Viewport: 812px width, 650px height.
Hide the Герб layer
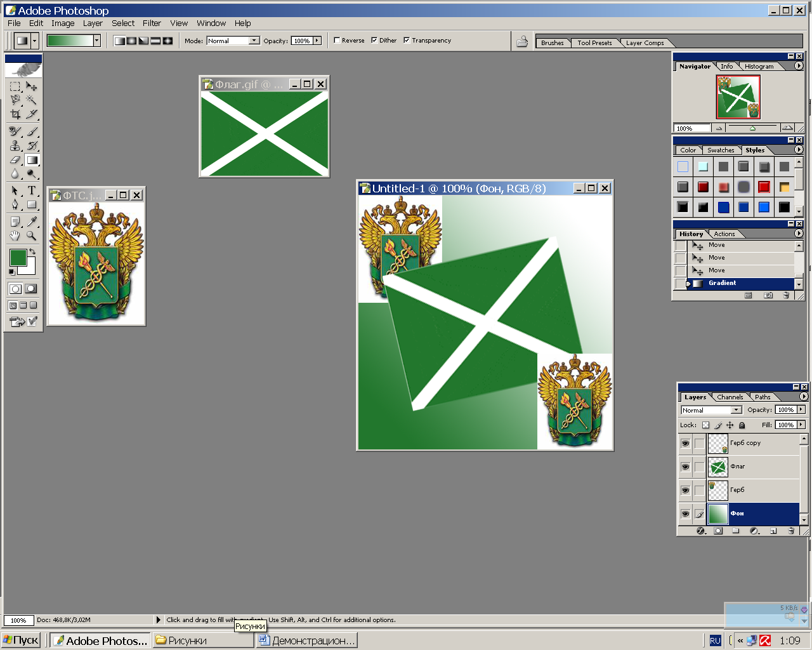685,490
